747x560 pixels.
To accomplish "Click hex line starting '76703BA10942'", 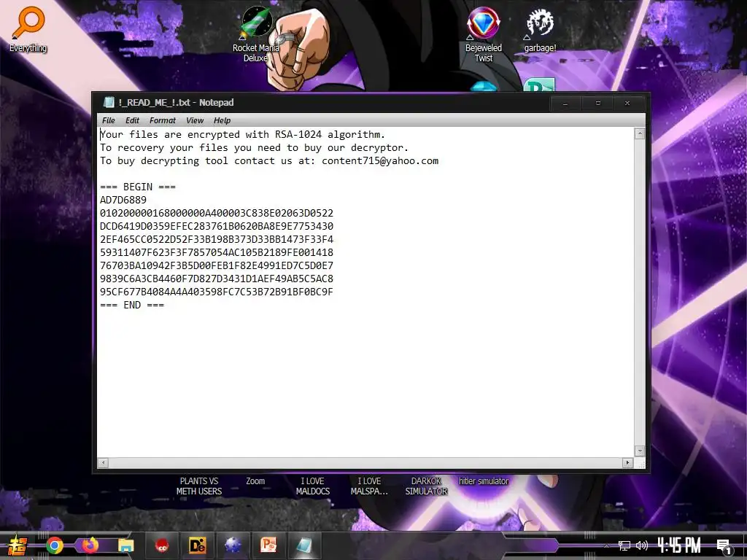I will click(x=217, y=265).
